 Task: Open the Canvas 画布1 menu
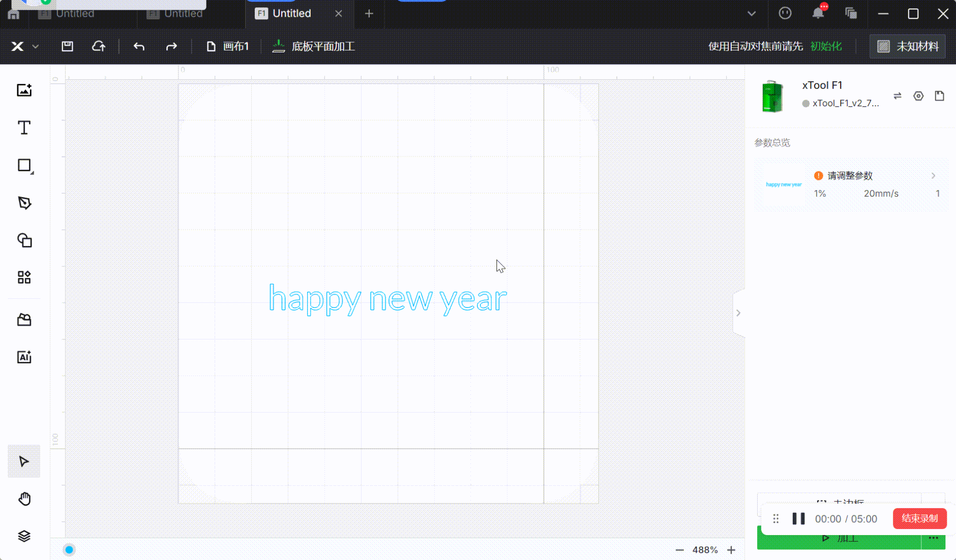coord(228,47)
